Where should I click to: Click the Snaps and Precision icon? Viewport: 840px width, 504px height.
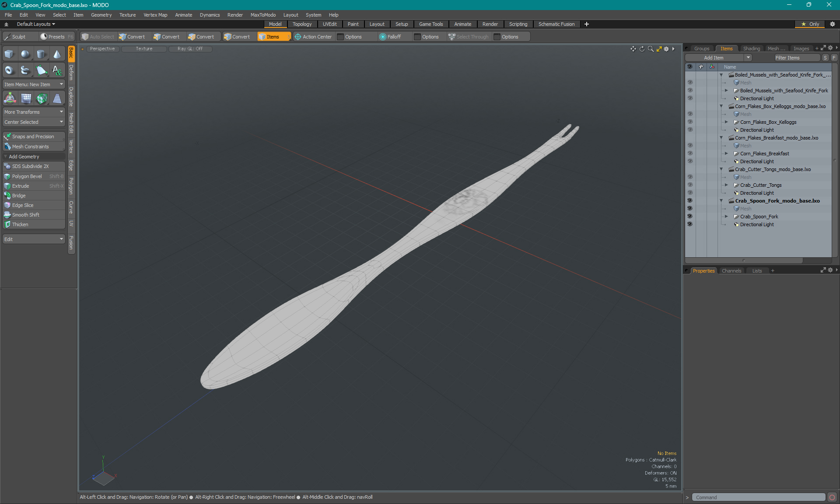coord(7,136)
